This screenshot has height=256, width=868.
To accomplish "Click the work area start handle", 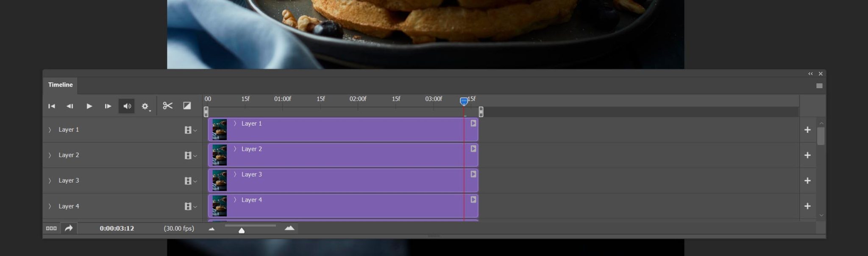I will click(x=206, y=112).
